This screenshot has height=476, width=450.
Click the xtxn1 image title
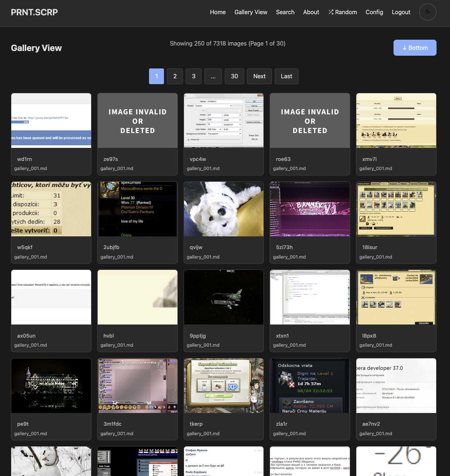[x=282, y=336]
